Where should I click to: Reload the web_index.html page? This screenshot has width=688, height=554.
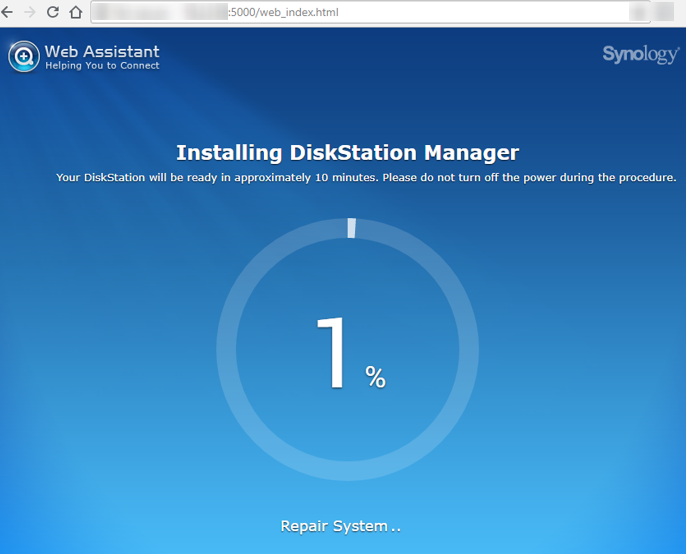[53, 12]
